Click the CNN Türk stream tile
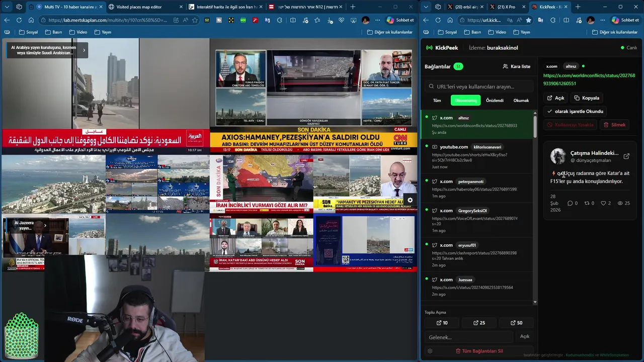644x362 pixels. pos(313,96)
